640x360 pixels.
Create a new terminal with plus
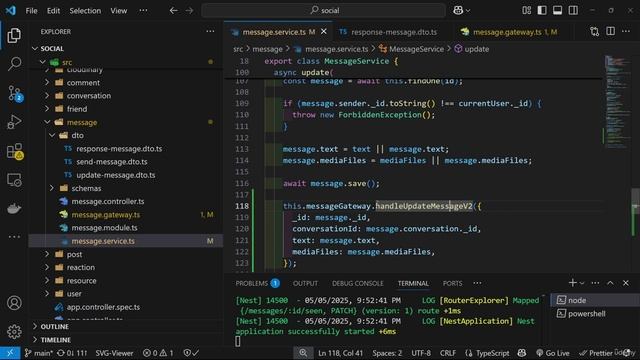pos(572,283)
